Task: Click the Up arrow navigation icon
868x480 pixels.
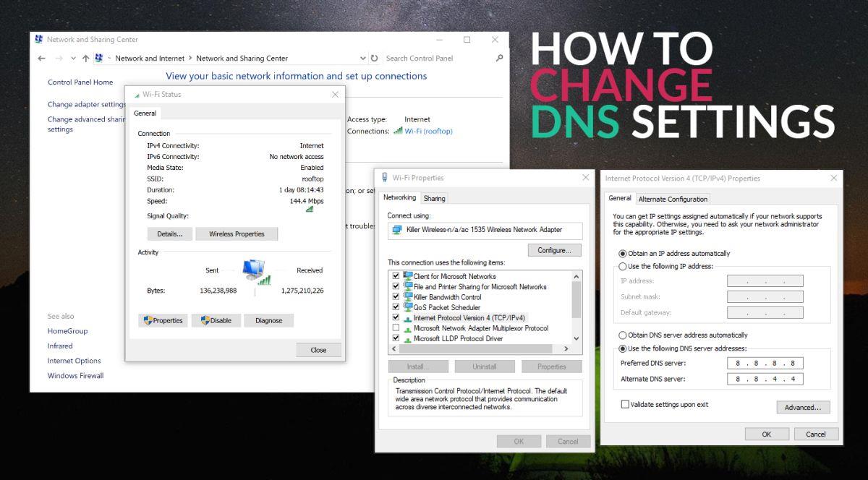Action: (85, 59)
